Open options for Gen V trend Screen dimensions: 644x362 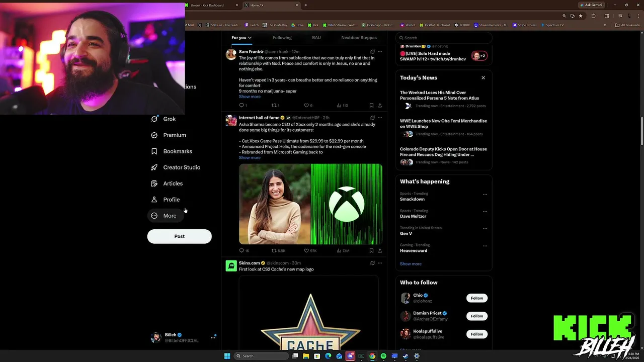coord(485,229)
